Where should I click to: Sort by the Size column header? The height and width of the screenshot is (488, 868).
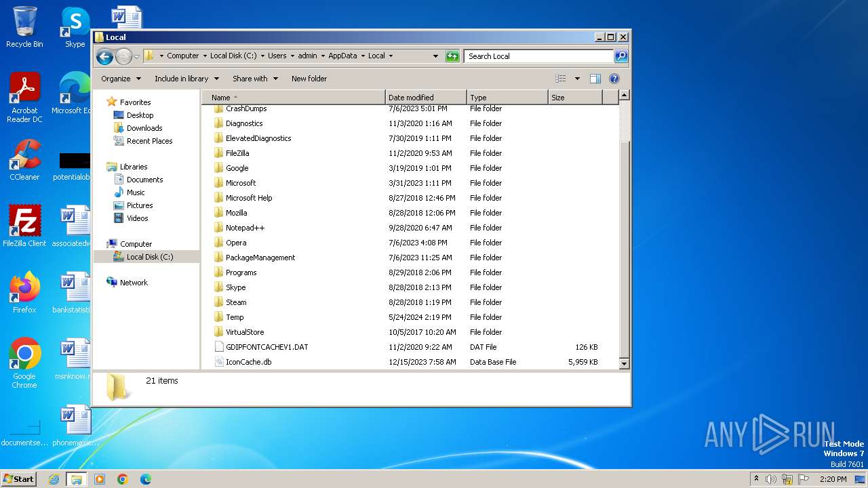[575, 98]
